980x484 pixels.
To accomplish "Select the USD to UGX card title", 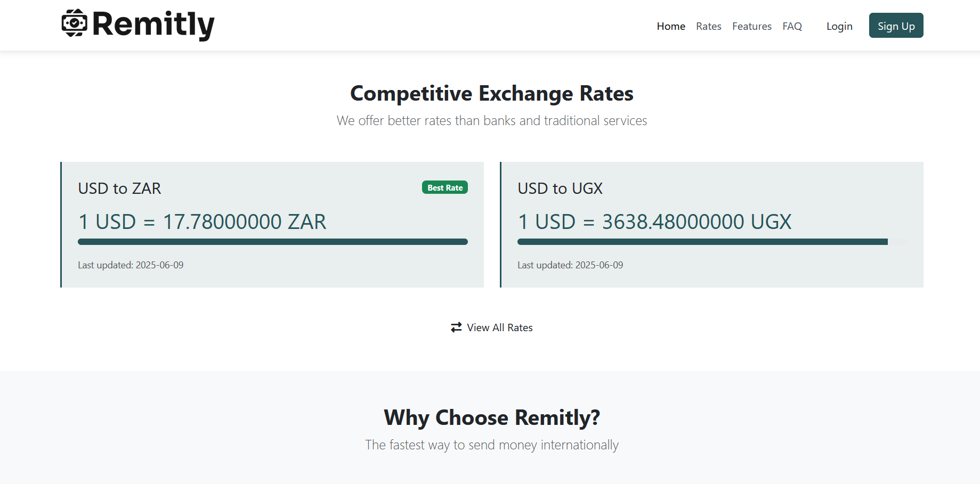I will (560, 188).
